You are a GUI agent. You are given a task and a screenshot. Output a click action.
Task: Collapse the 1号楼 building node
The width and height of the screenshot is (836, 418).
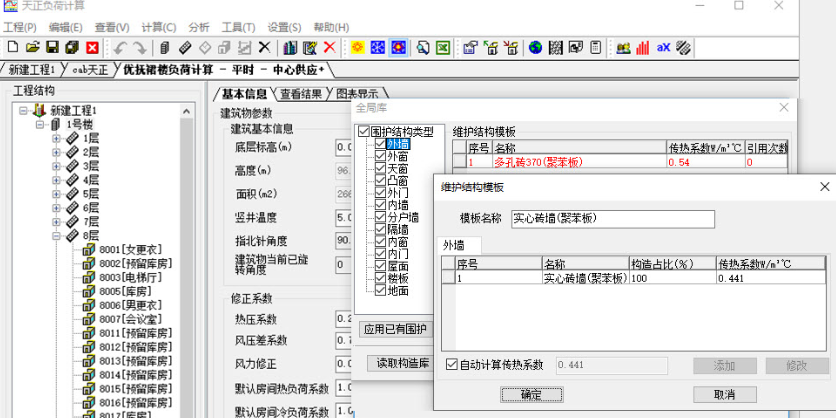40,125
